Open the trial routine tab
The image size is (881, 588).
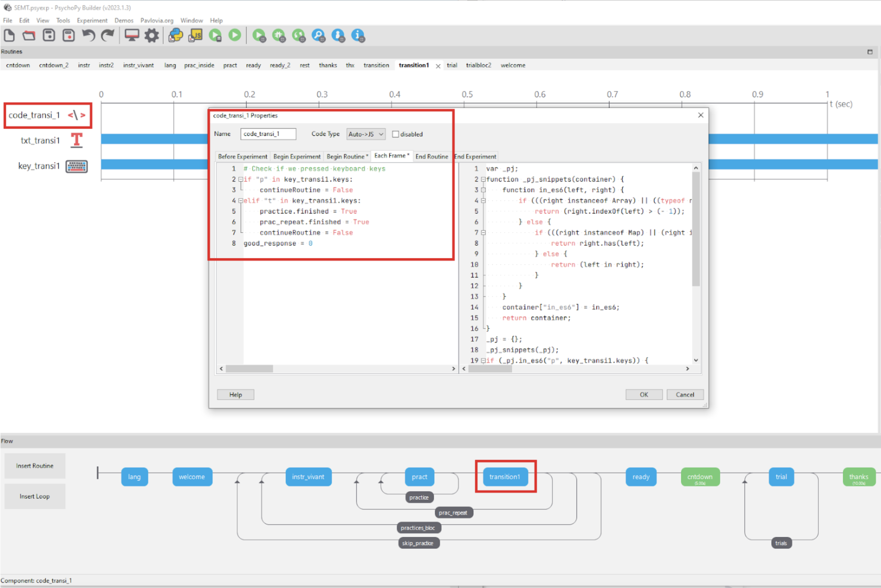(x=452, y=65)
